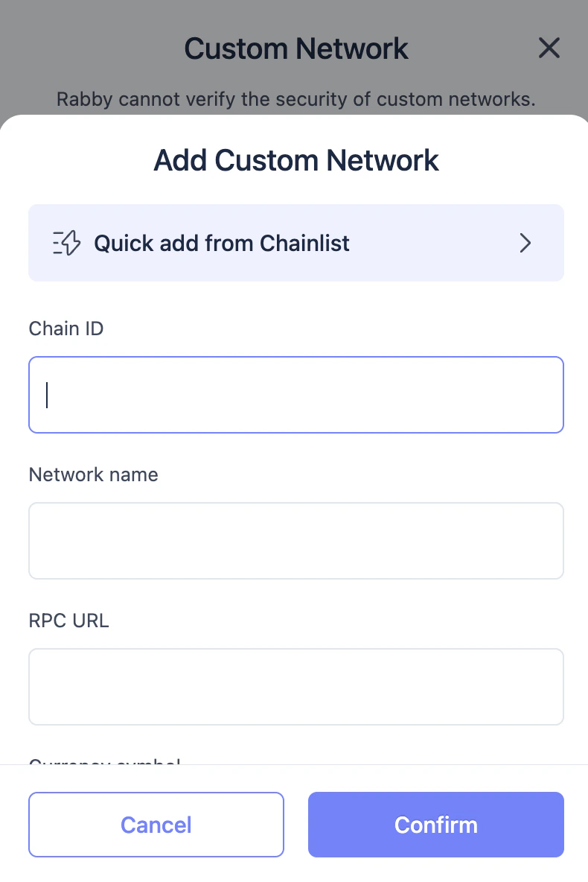Click the Chain ID label
588x882 pixels.
pyautogui.click(x=65, y=329)
